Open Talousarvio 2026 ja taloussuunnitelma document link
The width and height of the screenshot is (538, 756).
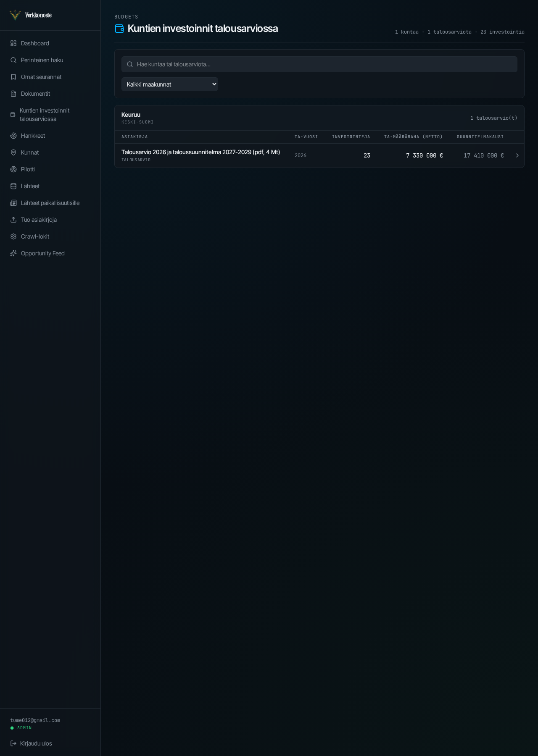click(200, 152)
